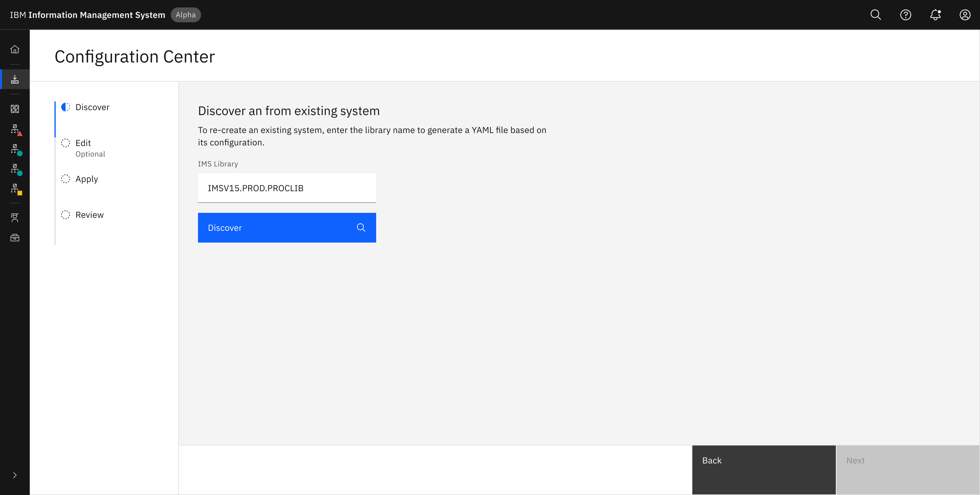This screenshot has height=495, width=980.
Task: Click the blue Discover button
Action: 287,227
